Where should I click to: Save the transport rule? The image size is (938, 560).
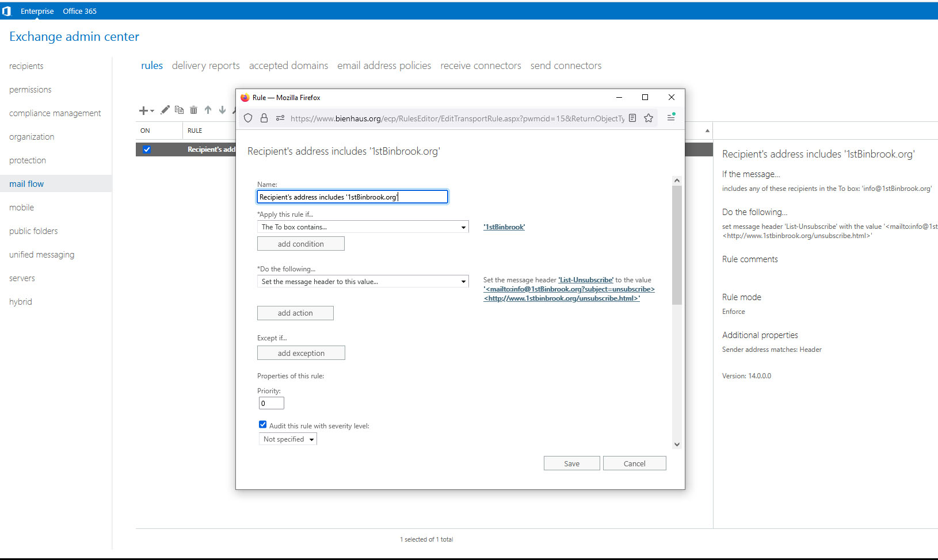(572, 463)
